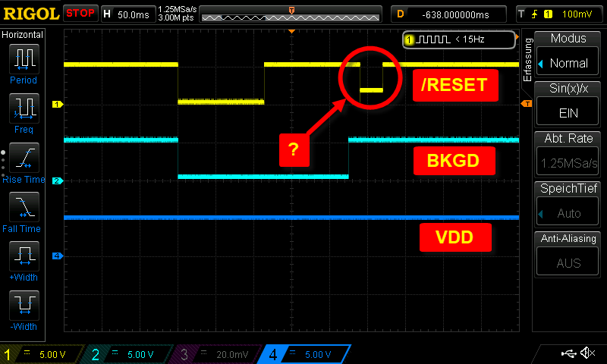Select channel 1 5.00 V scale label
The image size is (607, 364).
tap(52, 354)
